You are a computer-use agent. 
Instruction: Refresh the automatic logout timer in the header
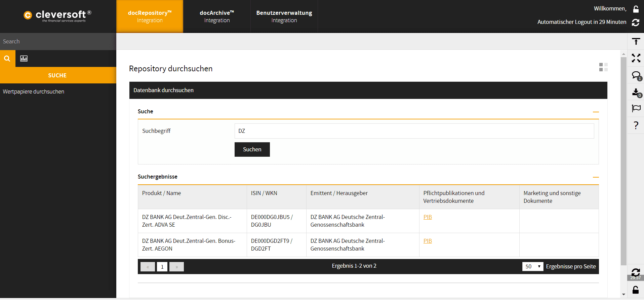click(x=636, y=23)
